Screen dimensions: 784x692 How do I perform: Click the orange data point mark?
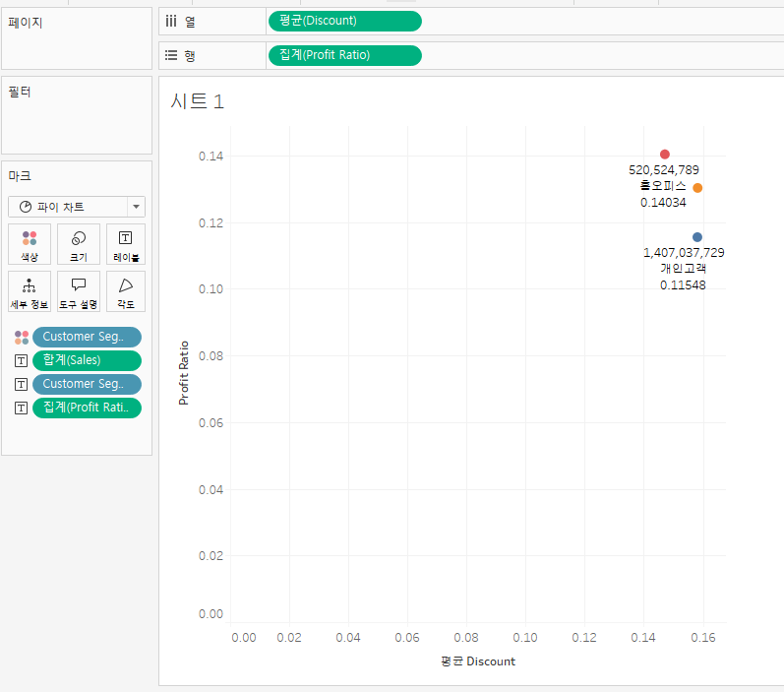pos(697,188)
